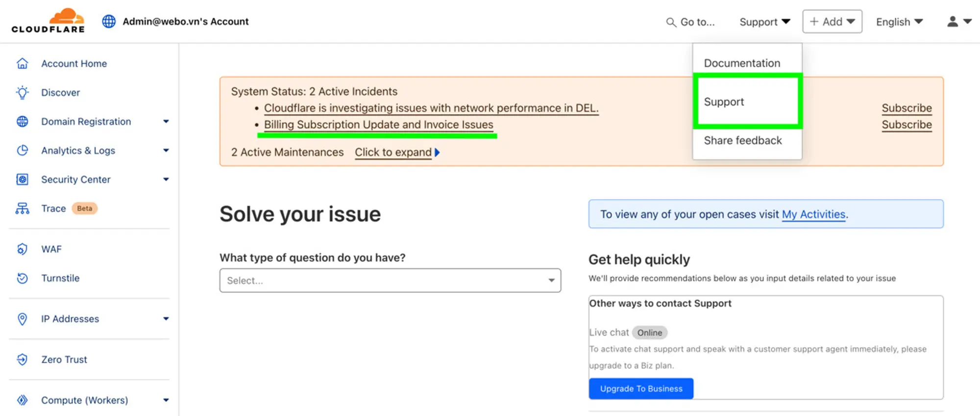Click Subscribe for the DEL network incident
Image resolution: width=980 pixels, height=416 pixels.
pos(906,108)
